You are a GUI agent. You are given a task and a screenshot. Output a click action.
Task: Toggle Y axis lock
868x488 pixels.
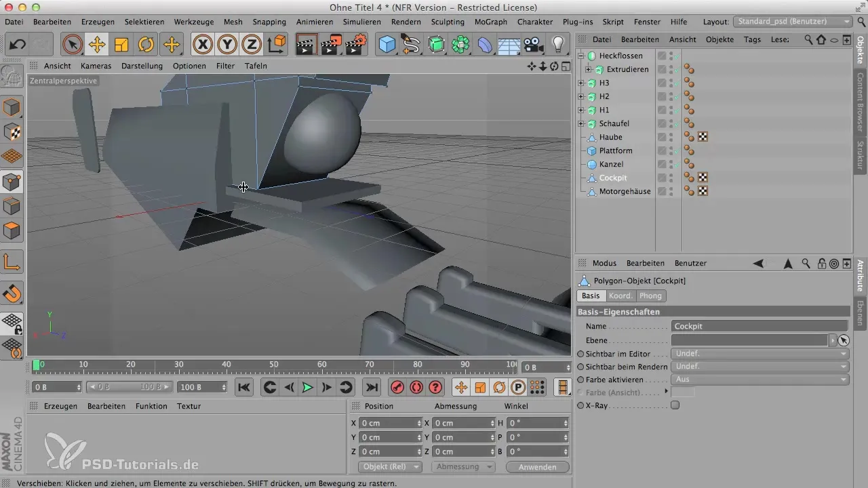(227, 45)
